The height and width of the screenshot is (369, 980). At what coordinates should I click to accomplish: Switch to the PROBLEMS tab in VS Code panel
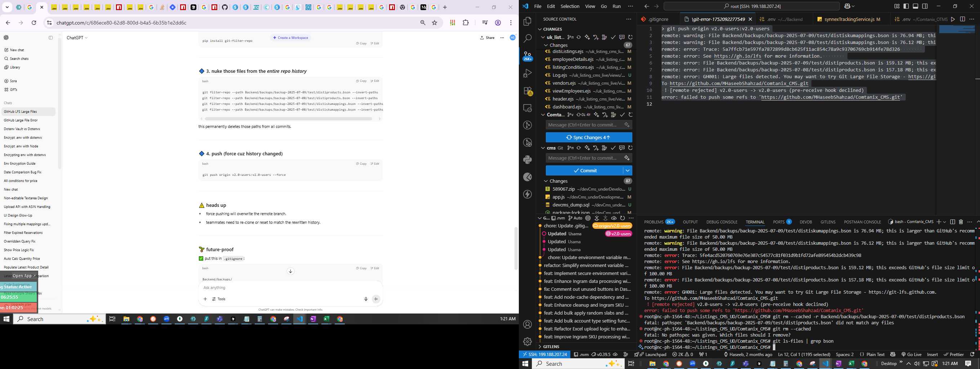tap(654, 222)
